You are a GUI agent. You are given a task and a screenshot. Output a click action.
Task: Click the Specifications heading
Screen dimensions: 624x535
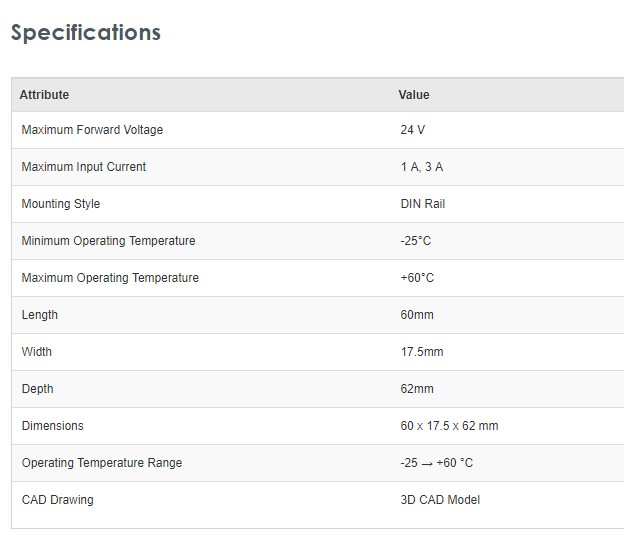click(x=86, y=32)
